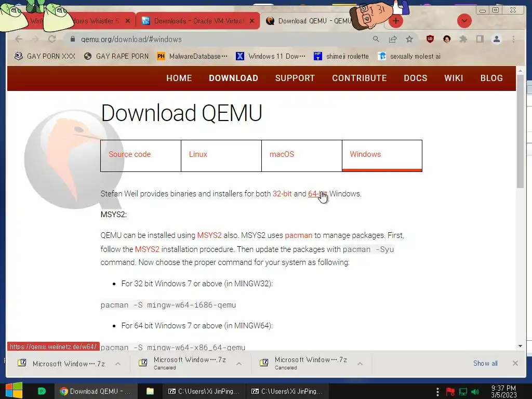Open the MSYS2 installation procedure link
Screen dimensions: 532x399
pos(147,249)
